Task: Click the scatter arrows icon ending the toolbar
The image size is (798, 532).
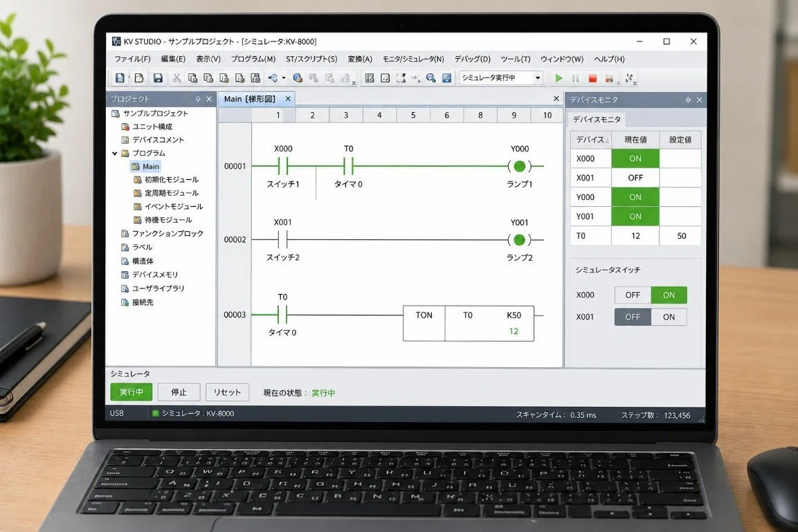Action: tap(630, 78)
